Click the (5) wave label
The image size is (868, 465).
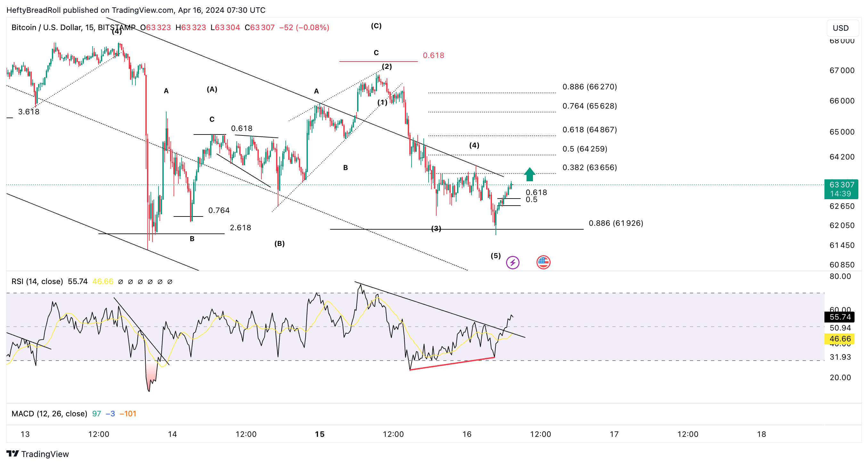(x=495, y=256)
